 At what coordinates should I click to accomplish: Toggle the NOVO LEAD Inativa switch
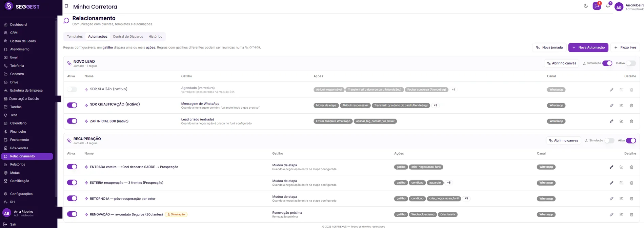tap(631, 63)
